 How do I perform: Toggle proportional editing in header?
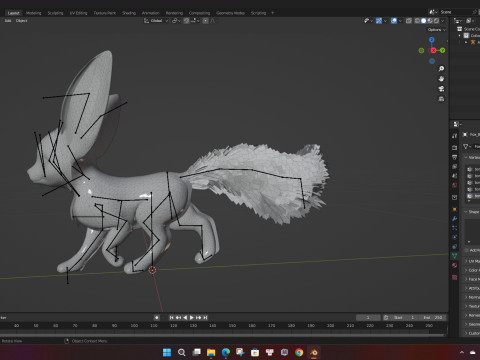coord(206,21)
